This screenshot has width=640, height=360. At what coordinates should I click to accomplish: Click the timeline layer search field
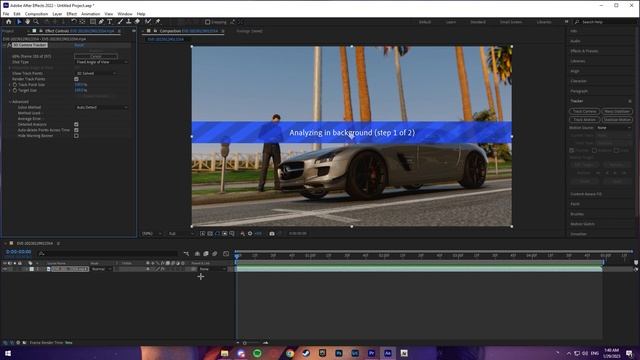(108, 253)
